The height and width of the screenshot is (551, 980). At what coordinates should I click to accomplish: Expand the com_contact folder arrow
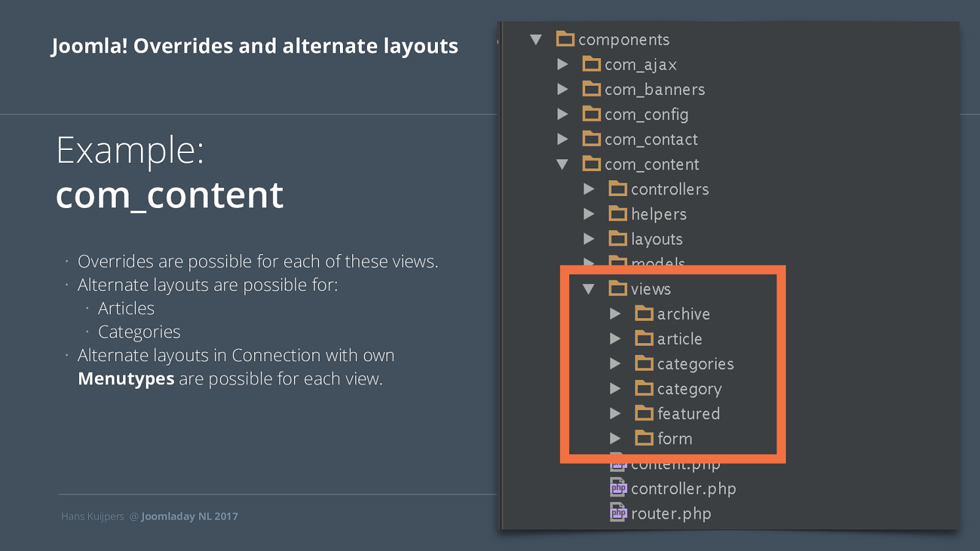tap(562, 140)
